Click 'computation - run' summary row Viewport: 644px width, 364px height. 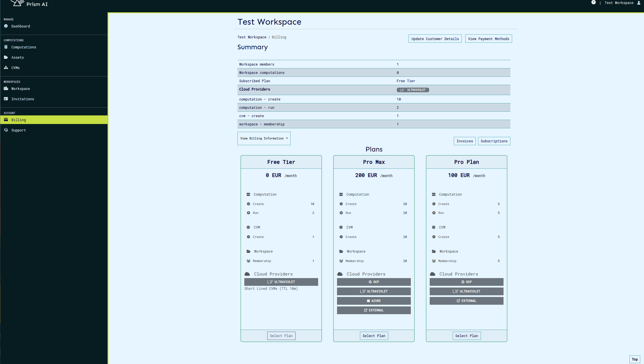pos(374,108)
